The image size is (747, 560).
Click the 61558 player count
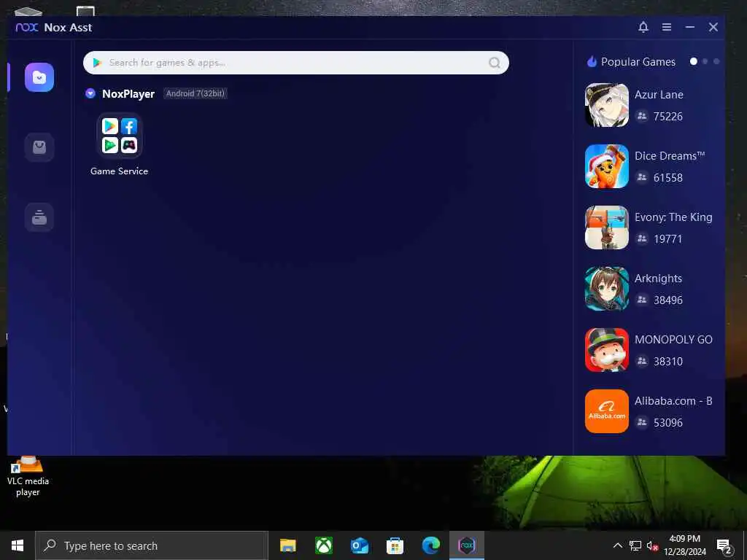point(668,178)
